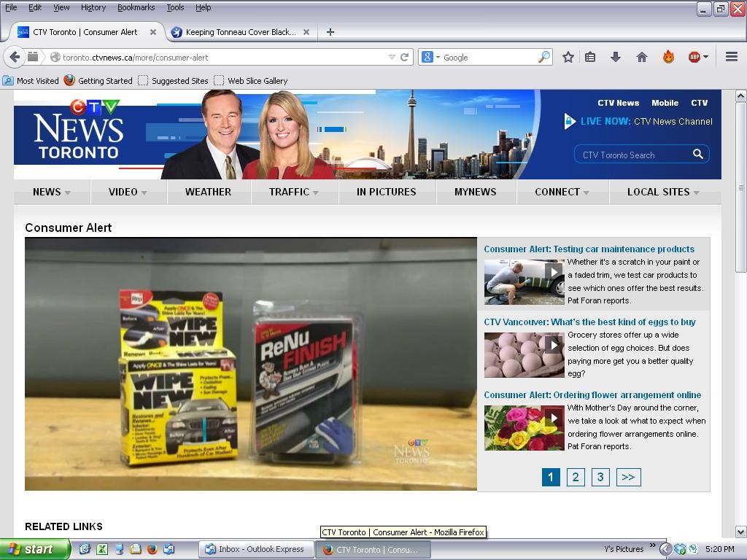Open the Google search engine selector dropdown

(430, 57)
